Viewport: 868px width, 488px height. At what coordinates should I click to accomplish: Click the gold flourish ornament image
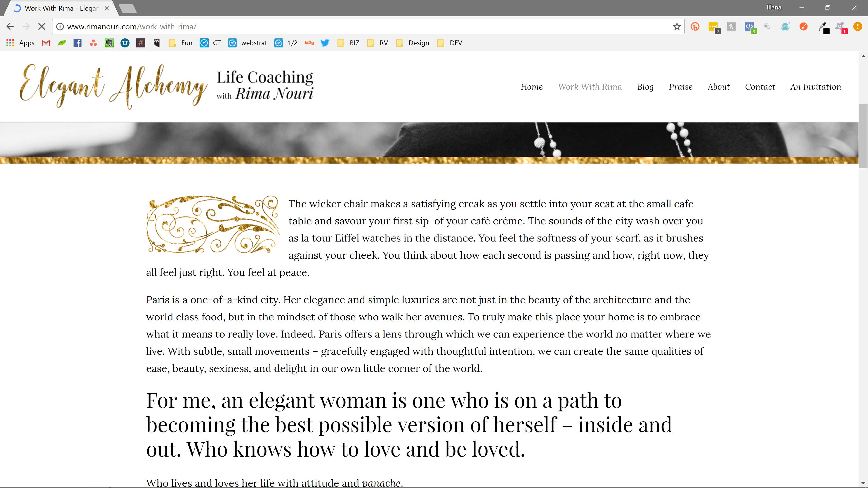click(213, 224)
